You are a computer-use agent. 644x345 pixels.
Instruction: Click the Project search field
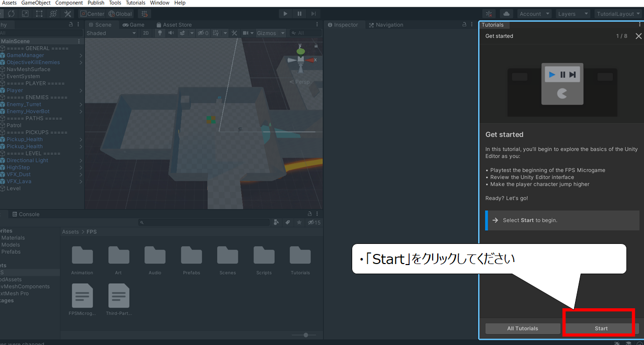pos(204,222)
